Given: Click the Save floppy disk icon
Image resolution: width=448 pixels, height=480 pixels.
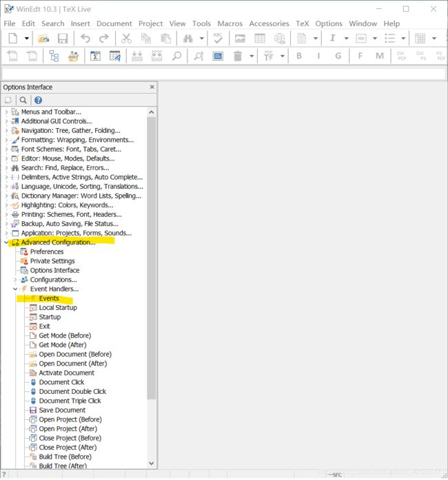Looking at the screenshot, I should [x=63, y=39].
